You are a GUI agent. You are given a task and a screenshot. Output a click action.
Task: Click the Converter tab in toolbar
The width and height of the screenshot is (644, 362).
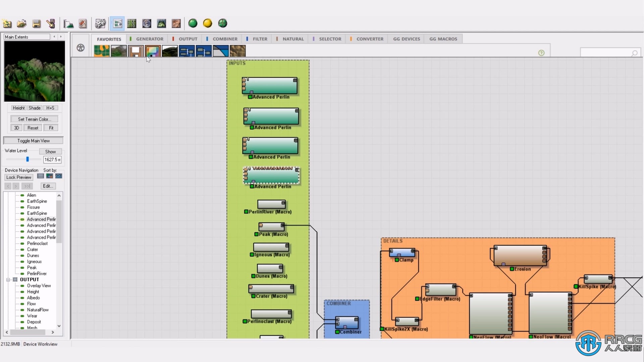[x=369, y=39]
